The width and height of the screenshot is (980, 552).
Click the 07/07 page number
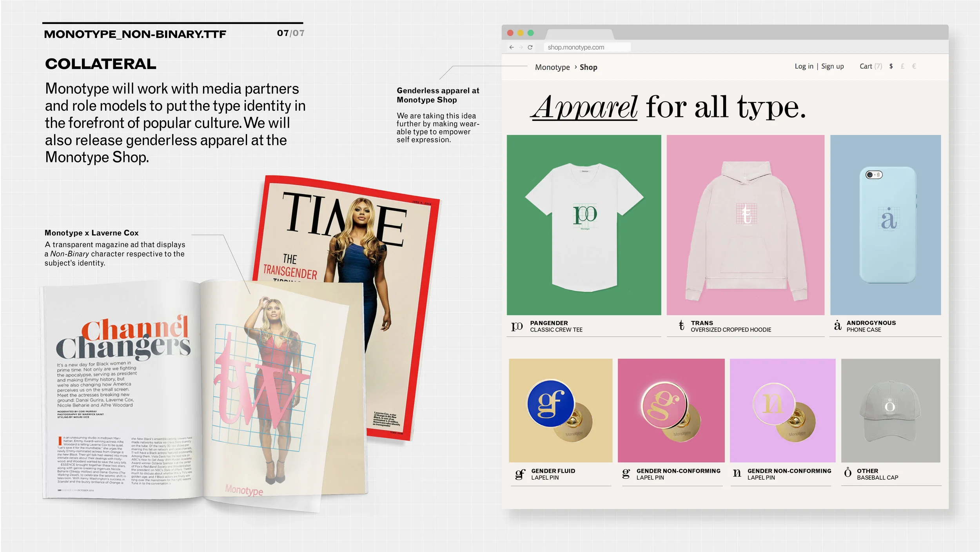coord(290,33)
